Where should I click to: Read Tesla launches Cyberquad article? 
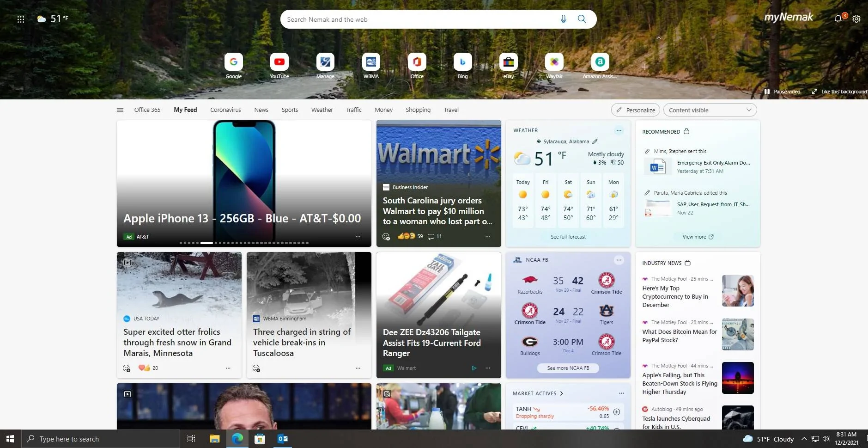pos(676,423)
